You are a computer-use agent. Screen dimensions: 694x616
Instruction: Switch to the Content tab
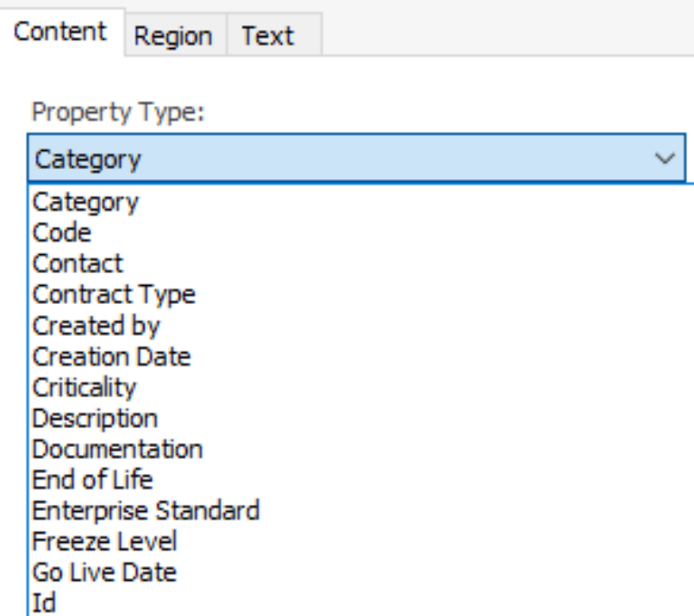(60, 33)
